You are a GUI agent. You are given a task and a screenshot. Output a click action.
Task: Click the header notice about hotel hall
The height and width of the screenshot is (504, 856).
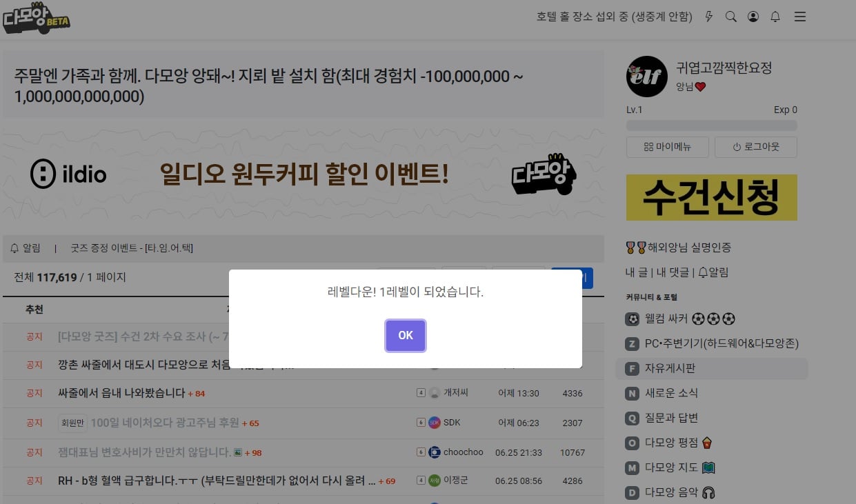(615, 17)
